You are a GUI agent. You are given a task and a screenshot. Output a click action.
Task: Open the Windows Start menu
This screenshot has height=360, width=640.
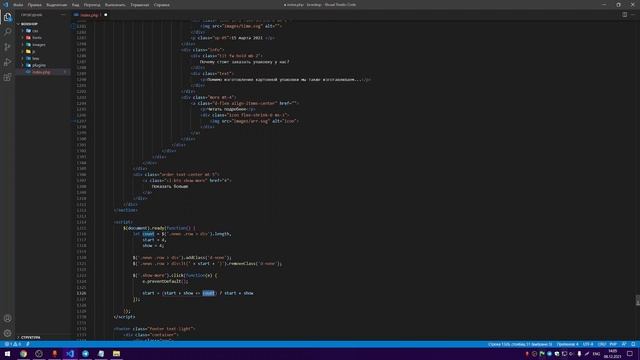point(7,353)
